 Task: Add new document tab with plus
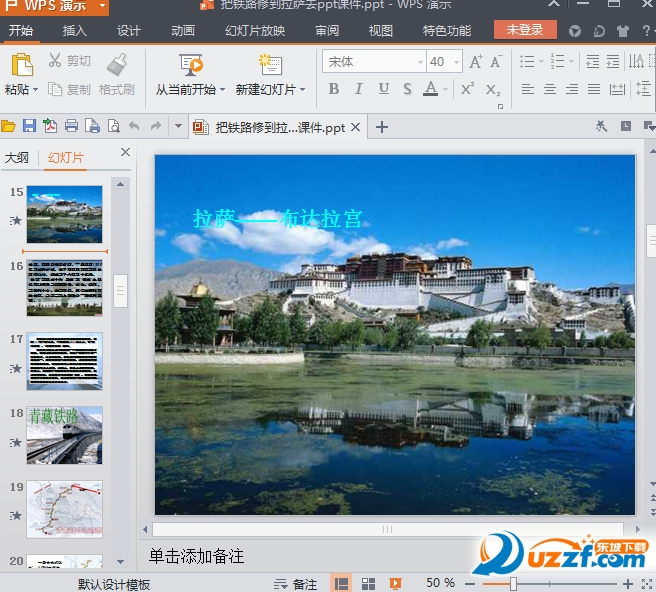click(x=382, y=126)
